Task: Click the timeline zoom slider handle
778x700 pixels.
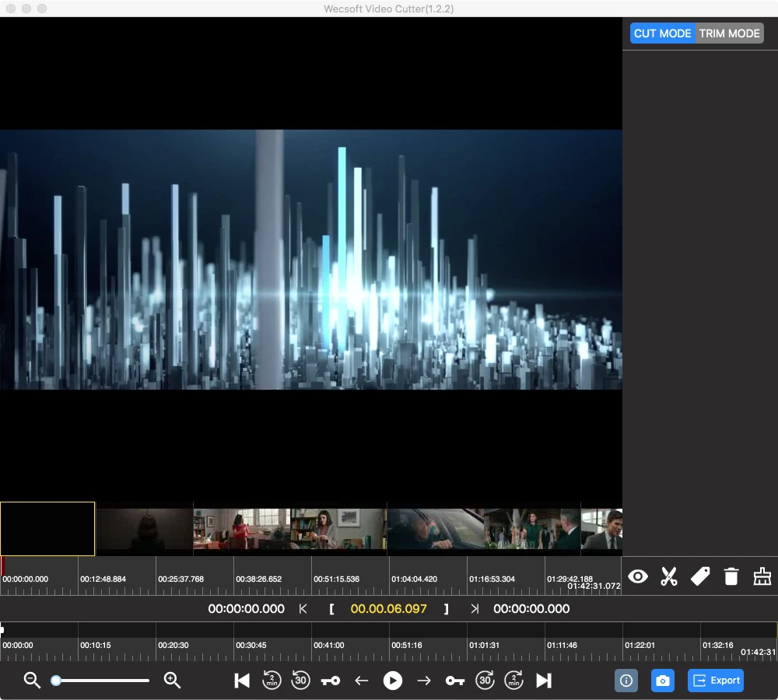Action: click(x=56, y=680)
